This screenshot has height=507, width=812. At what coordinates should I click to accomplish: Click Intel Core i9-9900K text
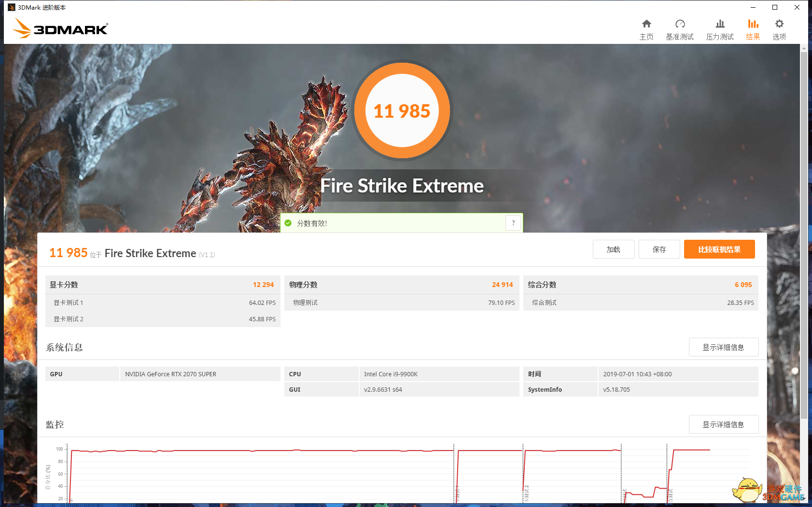(x=391, y=374)
